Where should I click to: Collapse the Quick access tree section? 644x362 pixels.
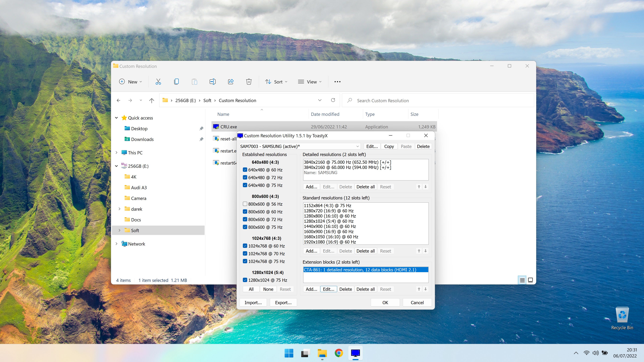(x=117, y=118)
